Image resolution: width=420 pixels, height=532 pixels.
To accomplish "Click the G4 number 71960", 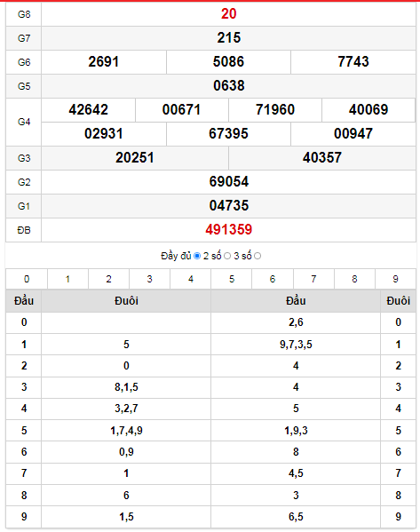I will (275, 109).
